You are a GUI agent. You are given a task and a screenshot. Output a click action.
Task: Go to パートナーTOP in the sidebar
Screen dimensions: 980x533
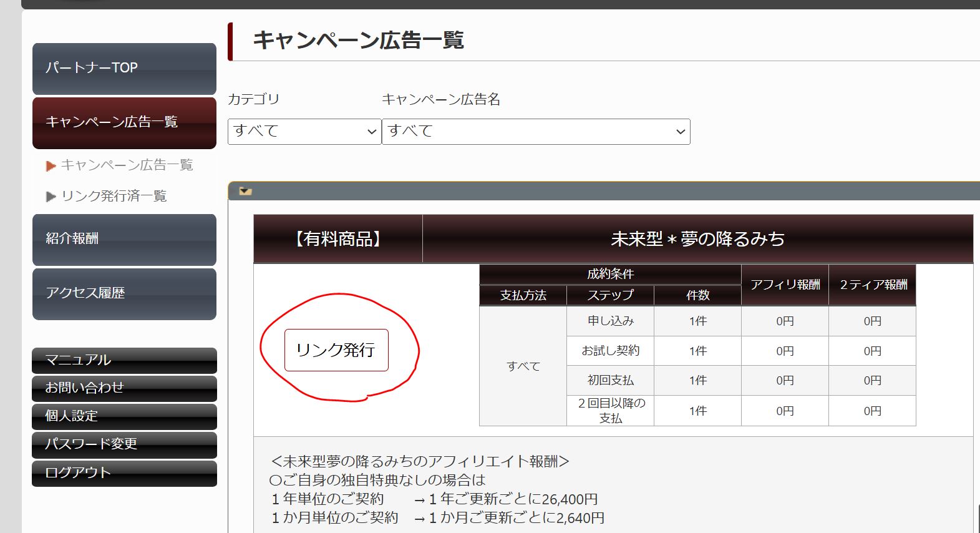pyautogui.click(x=124, y=68)
